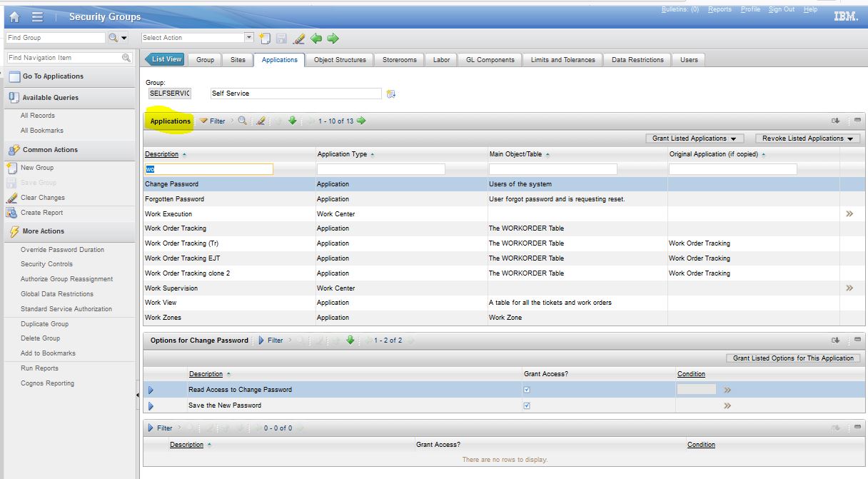The width and height of the screenshot is (868, 479).
Task: Click Grant Listed Options for This Application
Action: (792, 358)
